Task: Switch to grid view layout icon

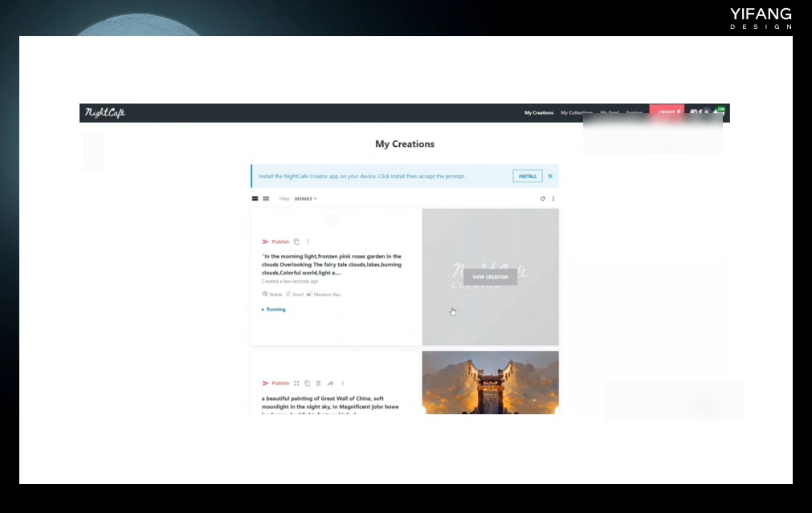Action: [266, 198]
